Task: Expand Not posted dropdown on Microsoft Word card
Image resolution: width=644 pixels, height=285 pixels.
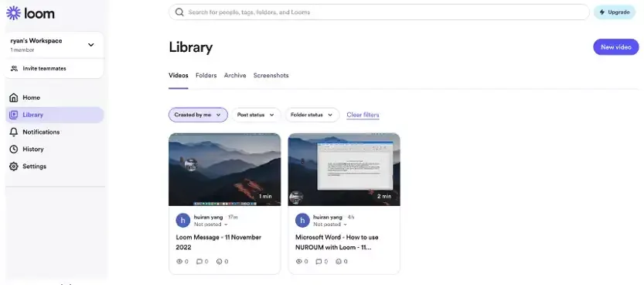Action: [330, 225]
